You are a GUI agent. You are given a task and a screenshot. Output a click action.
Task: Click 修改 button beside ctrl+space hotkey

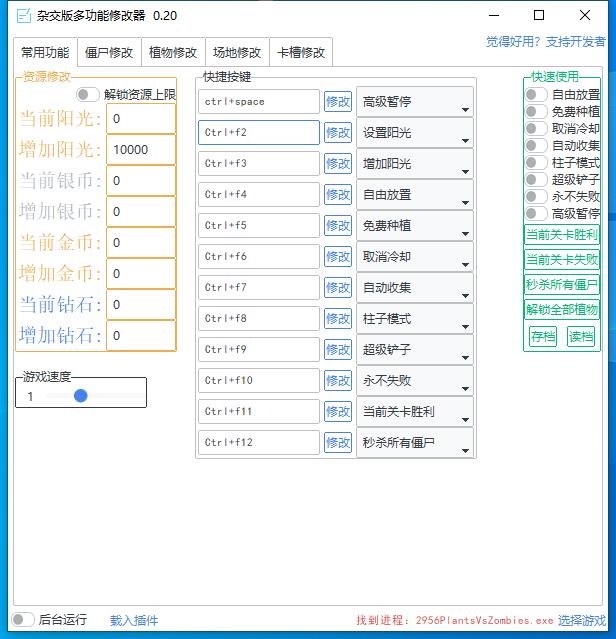338,102
